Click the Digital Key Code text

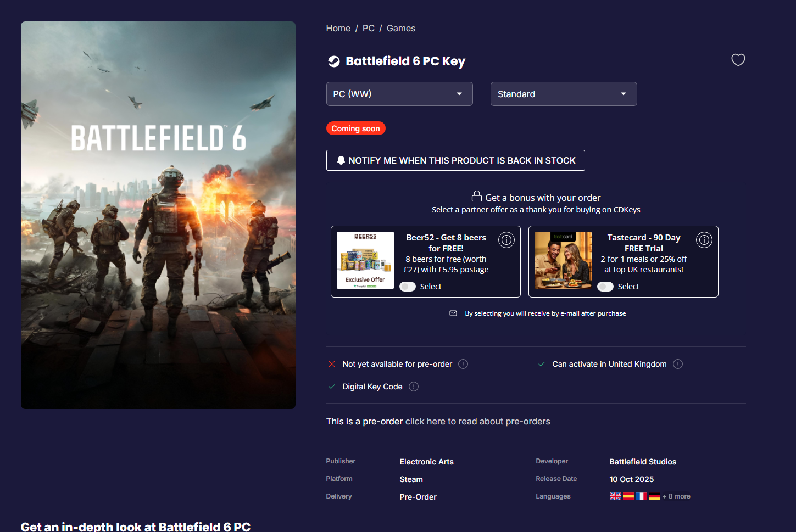click(372, 387)
